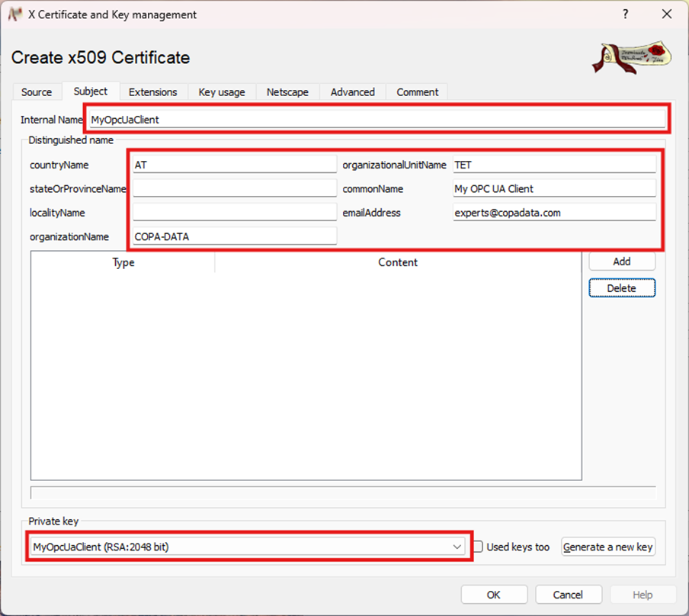Switch to the Comment tab
Viewport: 689px width, 616px height.
[x=417, y=91]
